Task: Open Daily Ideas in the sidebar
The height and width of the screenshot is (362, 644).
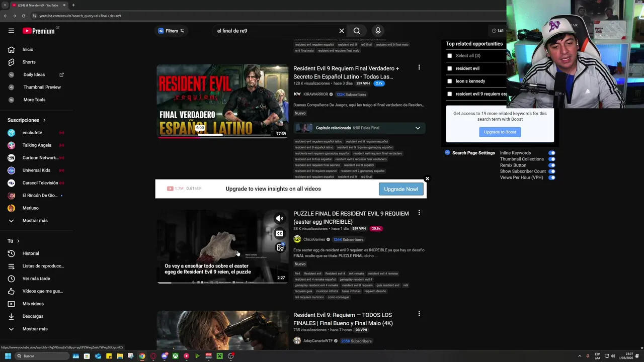Action: [34, 74]
